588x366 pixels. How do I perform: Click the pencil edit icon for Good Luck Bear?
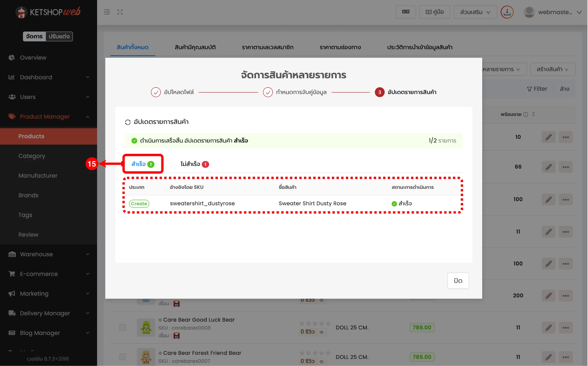tap(548, 328)
